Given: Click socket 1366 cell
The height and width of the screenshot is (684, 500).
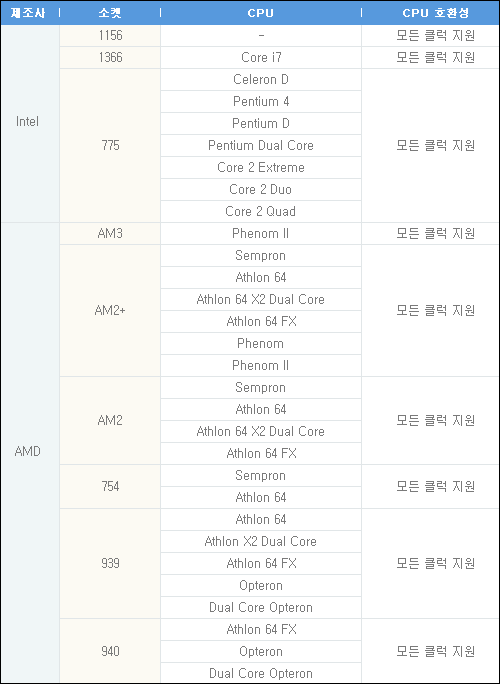Looking at the screenshot, I should pyautogui.click(x=110, y=58).
